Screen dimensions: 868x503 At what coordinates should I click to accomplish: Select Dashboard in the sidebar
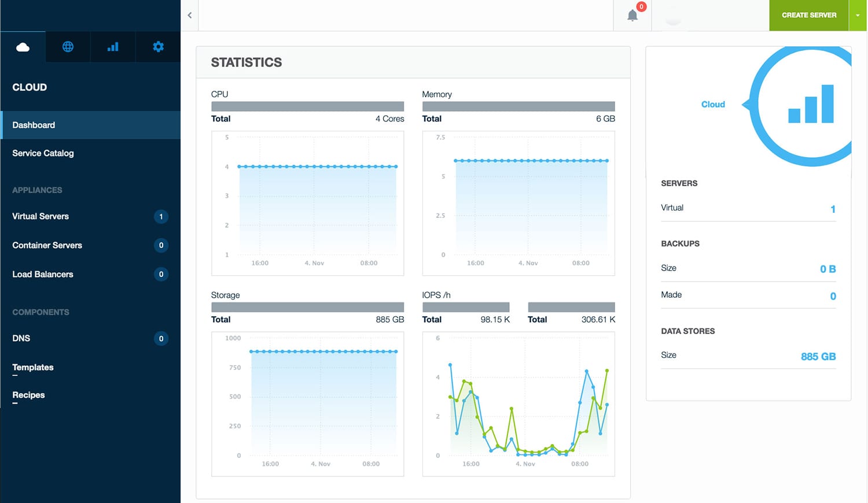click(x=34, y=125)
